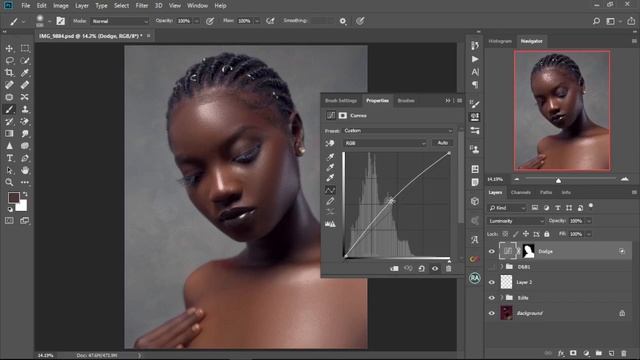The height and width of the screenshot is (360, 640).
Task: Select the Clone Stamp tool
Action: [25, 109]
